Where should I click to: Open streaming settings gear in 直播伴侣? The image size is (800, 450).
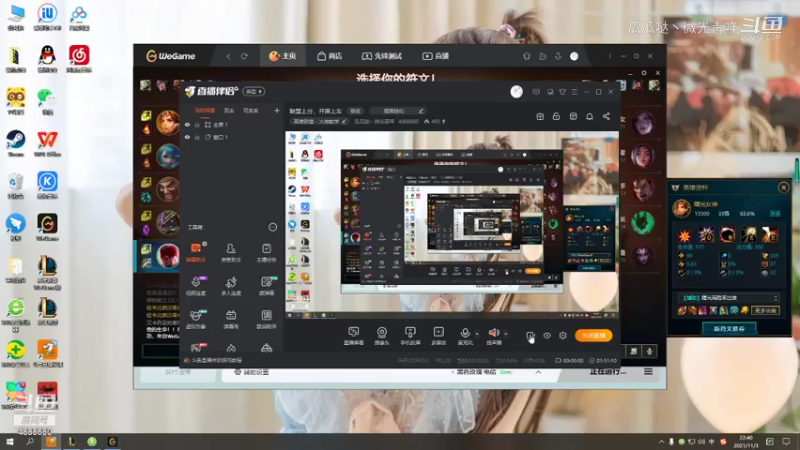pyautogui.click(x=563, y=336)
